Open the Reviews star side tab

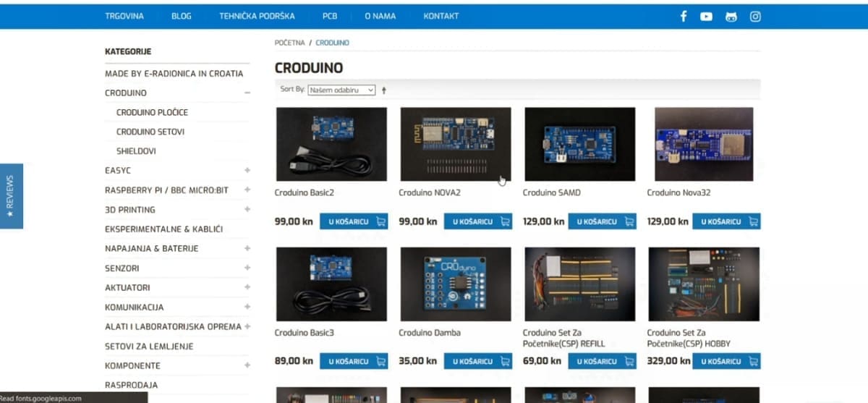(x=11, y=196)
